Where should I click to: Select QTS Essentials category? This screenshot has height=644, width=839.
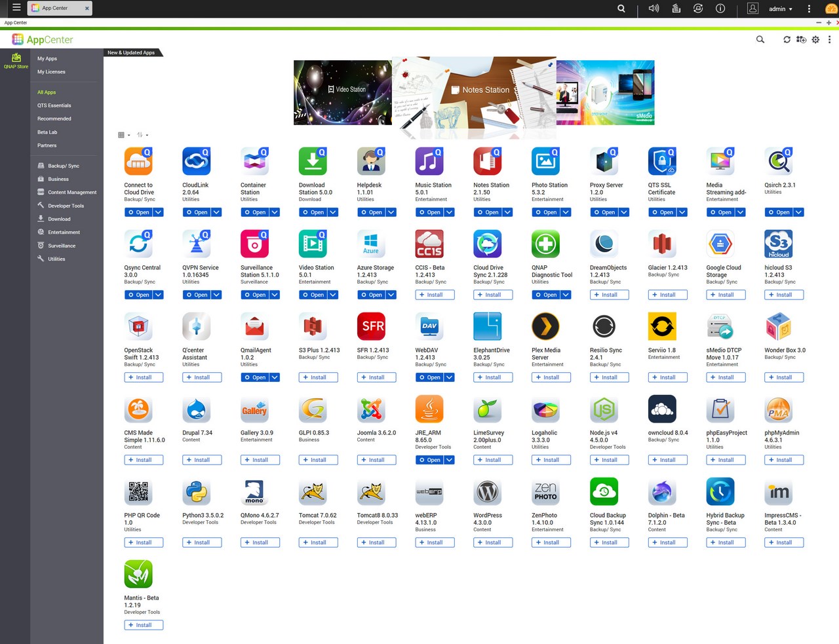point(54,105)
